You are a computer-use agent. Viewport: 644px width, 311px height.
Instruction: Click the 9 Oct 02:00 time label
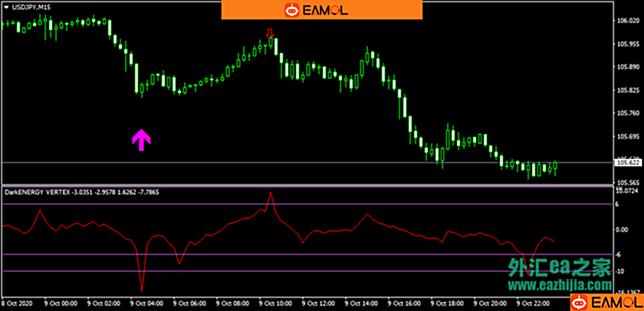pyautogui.click(x=104, y=304)
